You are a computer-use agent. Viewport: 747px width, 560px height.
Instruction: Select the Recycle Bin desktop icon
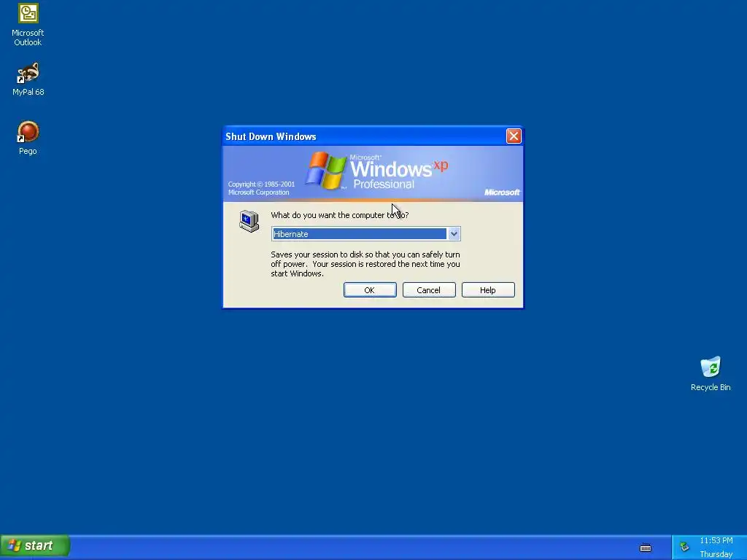pos(711,374)
